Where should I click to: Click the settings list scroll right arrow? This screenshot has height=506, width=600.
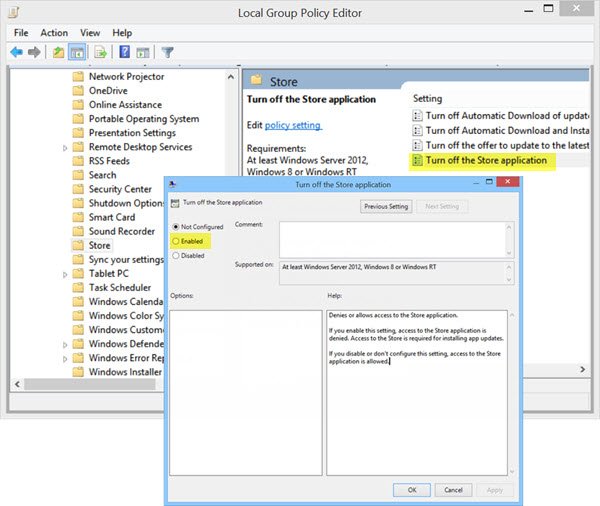(582, 369)
